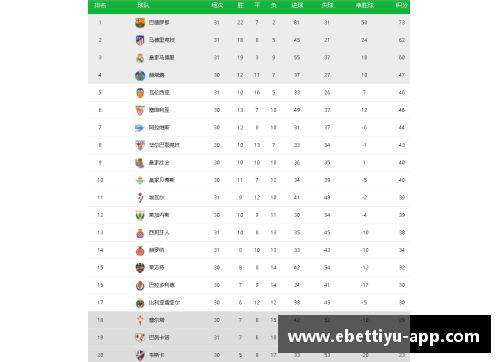Click the team column header in the green bar

[x=143, y=5]
